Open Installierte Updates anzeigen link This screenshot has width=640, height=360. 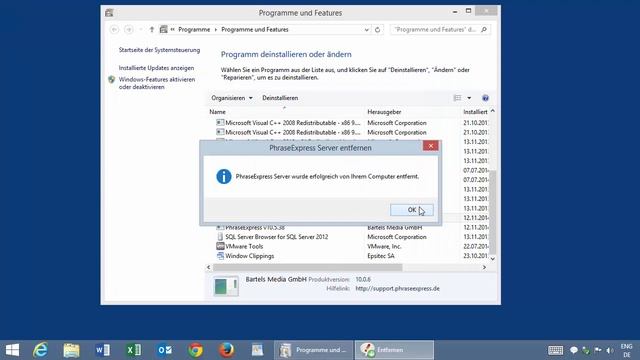pos(156,68)
